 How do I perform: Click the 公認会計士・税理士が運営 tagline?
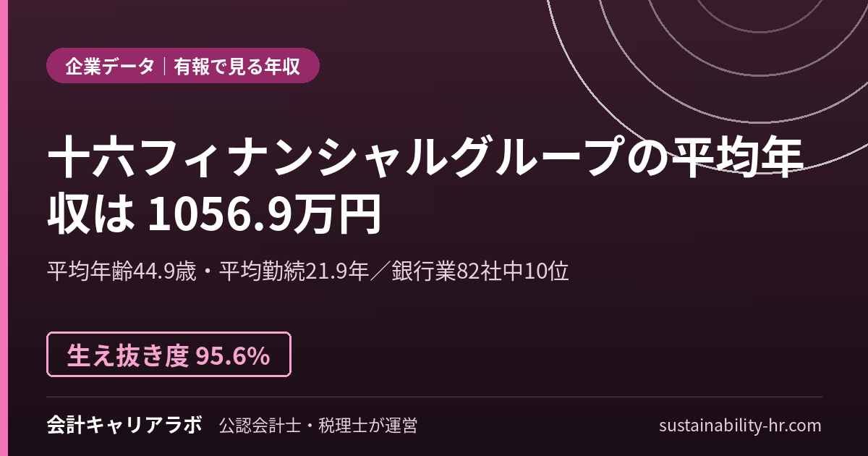coord(318,425)
